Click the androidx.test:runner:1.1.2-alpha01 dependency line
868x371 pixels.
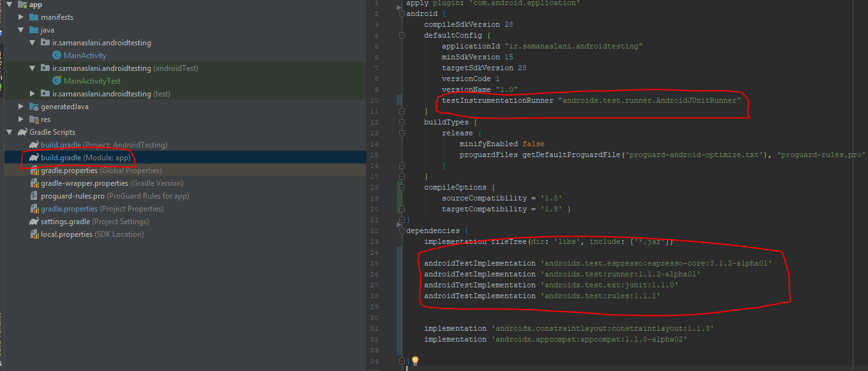(563, 274)
